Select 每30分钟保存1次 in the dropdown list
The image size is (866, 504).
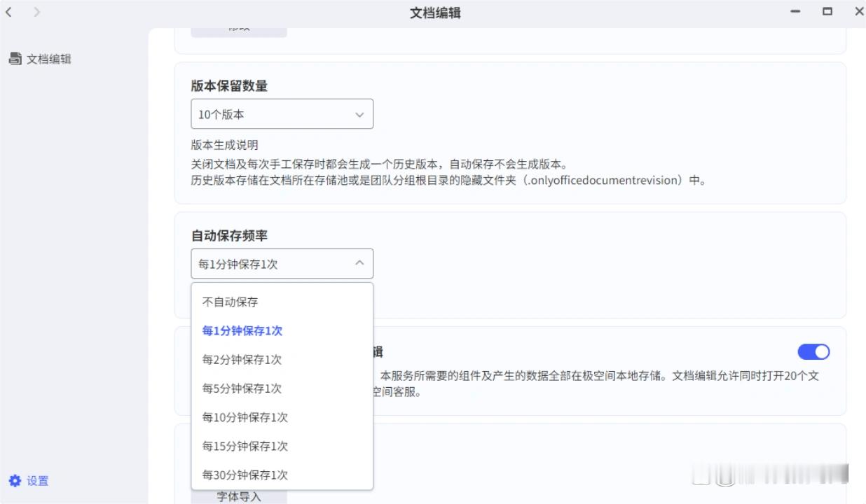click(x=282, y=475)
